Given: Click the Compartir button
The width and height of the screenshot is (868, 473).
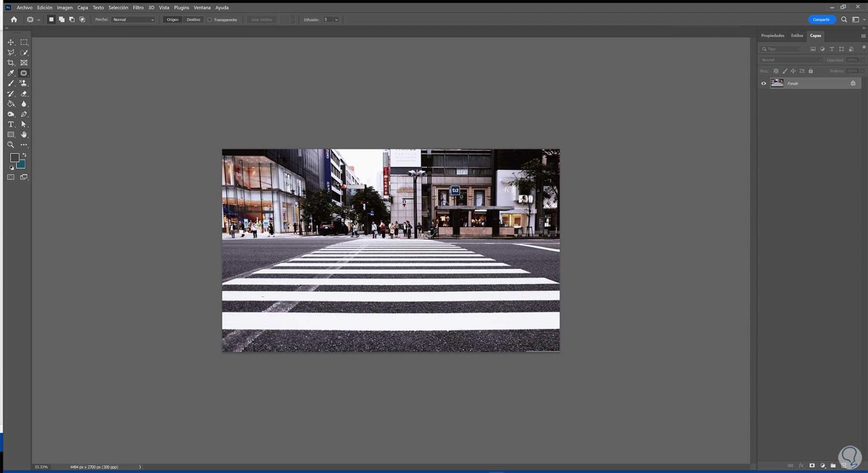Looking at the screenshot, I should click(x=821, y=19).
